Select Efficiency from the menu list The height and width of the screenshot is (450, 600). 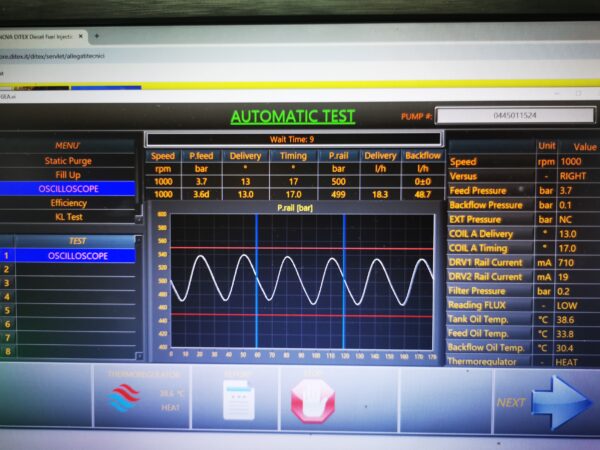coord(68,202)
